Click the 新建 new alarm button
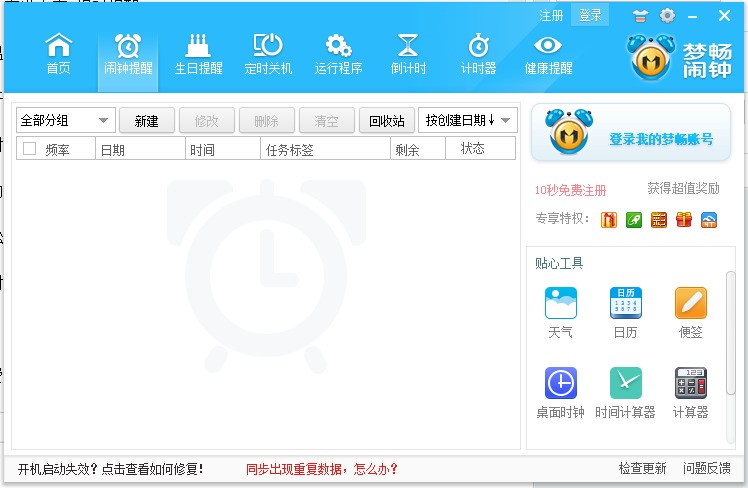 (x=146, y=121)
